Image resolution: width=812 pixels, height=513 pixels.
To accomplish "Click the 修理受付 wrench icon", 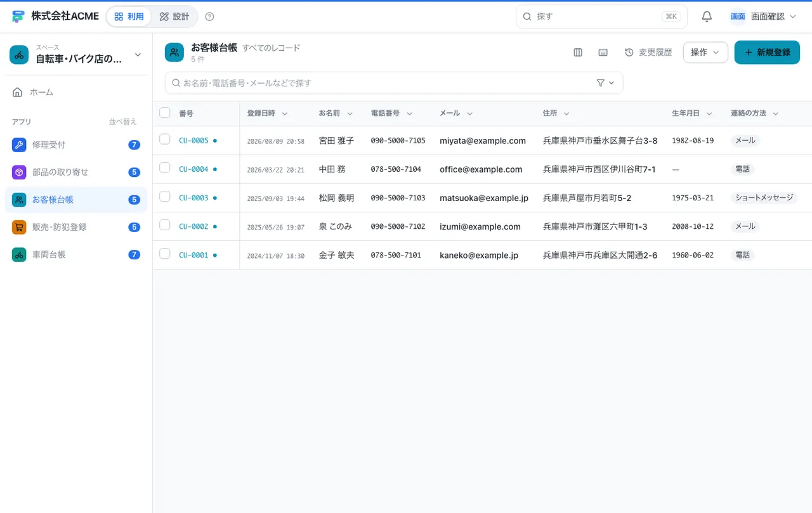I will coord(19,145).
